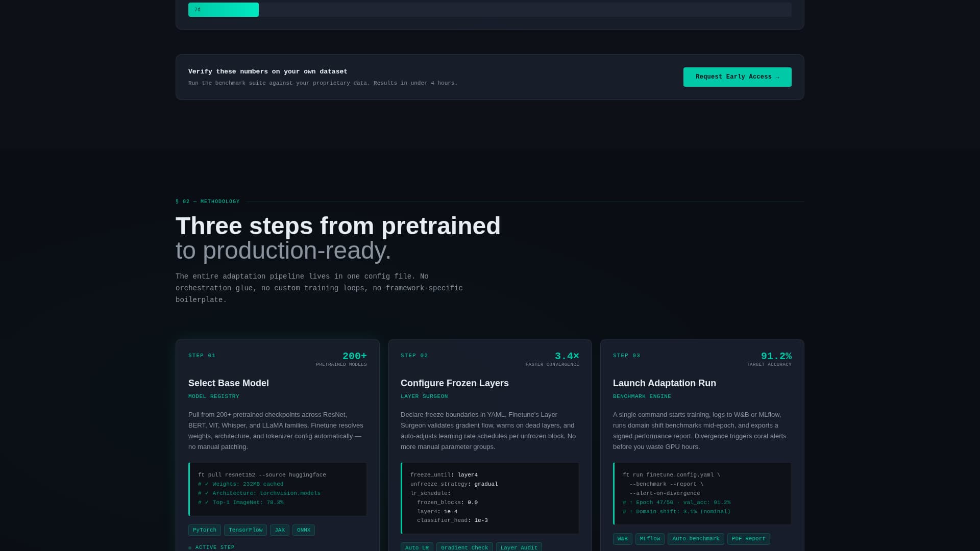980x551 pixels.
Task: Open the Configure Frozen Layers card heading
Action: click(x=455, y=383)
